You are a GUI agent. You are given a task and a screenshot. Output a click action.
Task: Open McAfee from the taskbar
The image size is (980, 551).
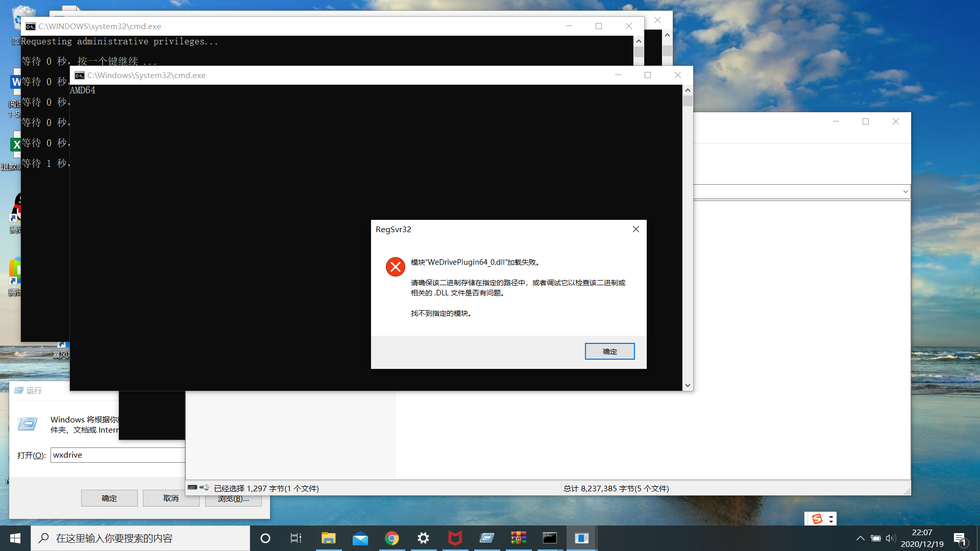(x=455, y=538)
